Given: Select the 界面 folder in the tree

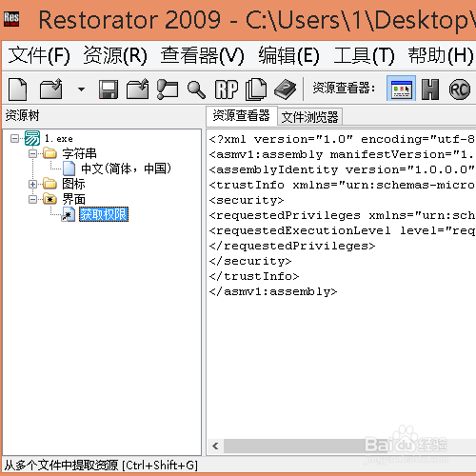Looking at the screenshot, I should pyautogui.click(x=73, y=199).
